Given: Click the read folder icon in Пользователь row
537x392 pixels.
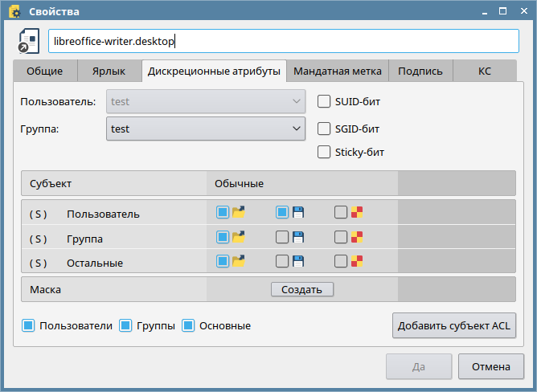Looking at the screenshot, I should click(x=238, y=213).
